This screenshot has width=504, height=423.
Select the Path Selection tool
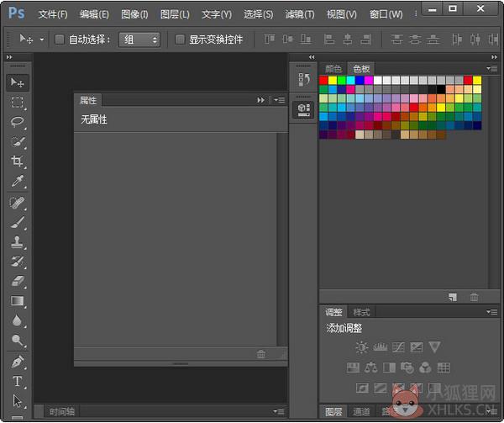[x=18, y=401]
